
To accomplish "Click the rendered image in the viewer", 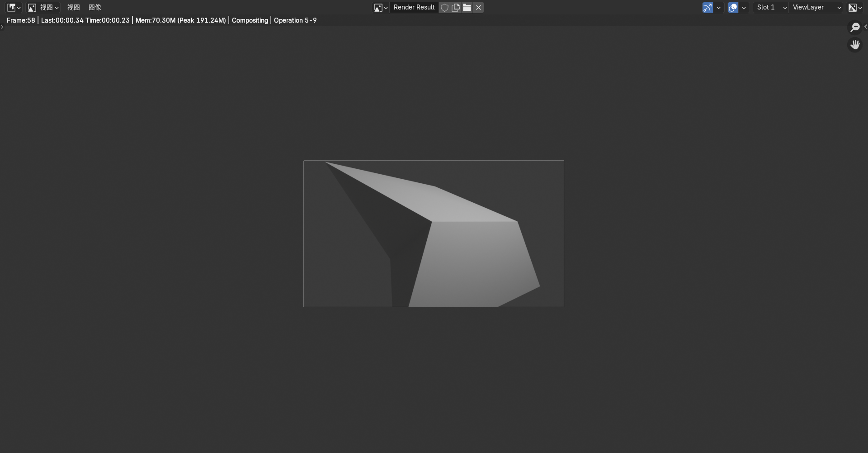I will click(434, 234).
